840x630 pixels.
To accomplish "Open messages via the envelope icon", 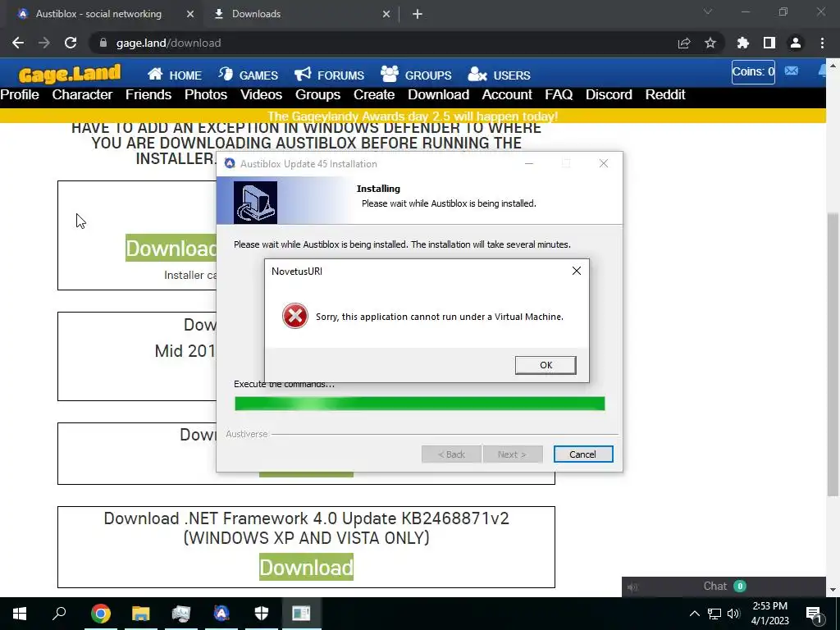I will pyautogui.click(x=792, y=71).
